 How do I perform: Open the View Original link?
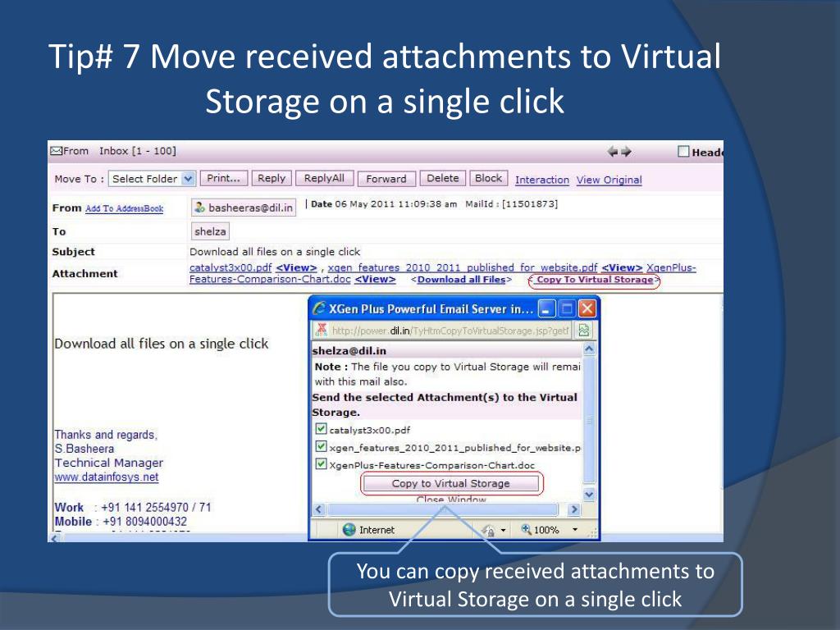pos(609,180)
